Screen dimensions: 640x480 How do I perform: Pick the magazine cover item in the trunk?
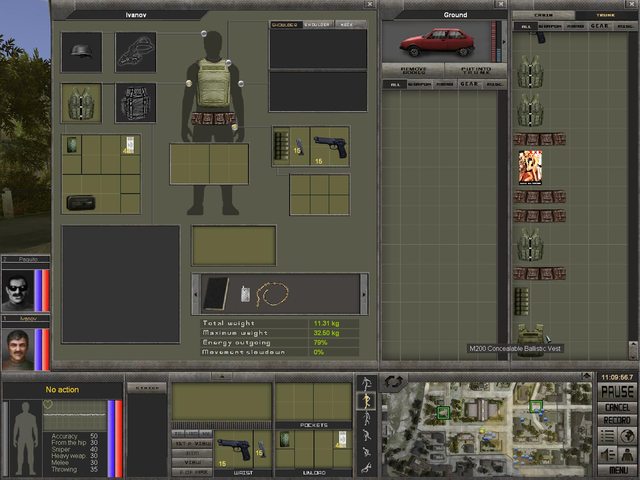(x=530, y=168)
